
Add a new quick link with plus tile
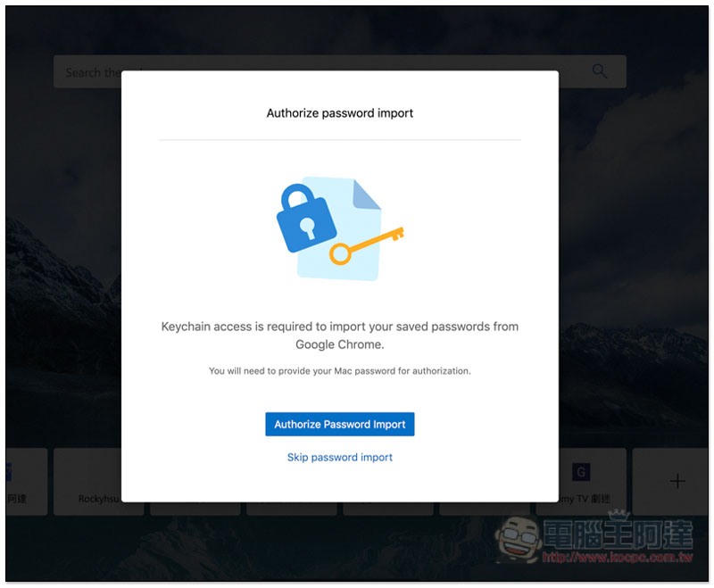pyautogui.click(x=677, y=481)
